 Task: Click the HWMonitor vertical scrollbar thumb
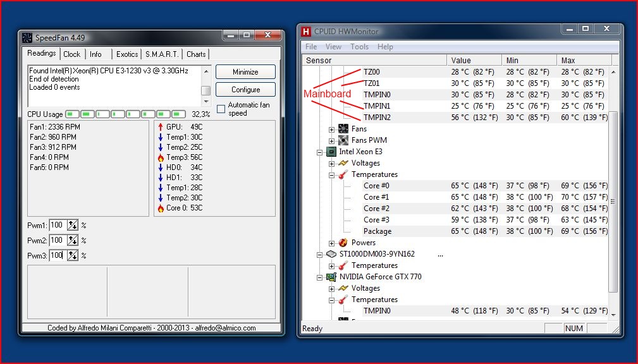613,202
